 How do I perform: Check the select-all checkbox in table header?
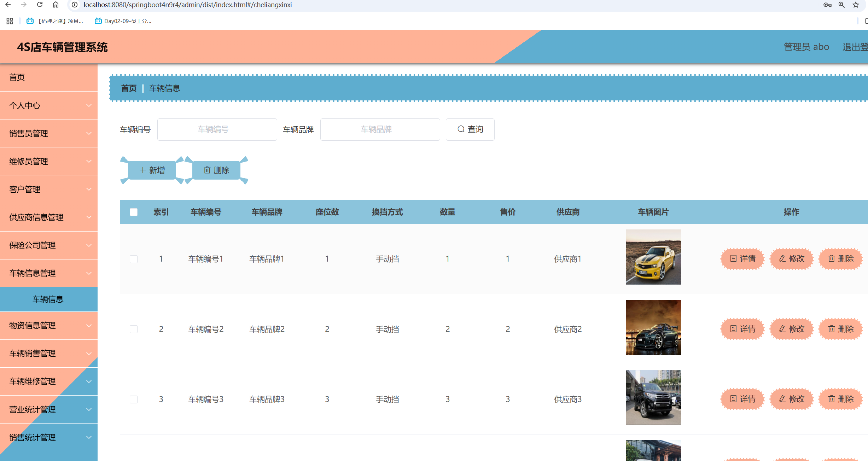pyautogui.click(x=134, y=212)
